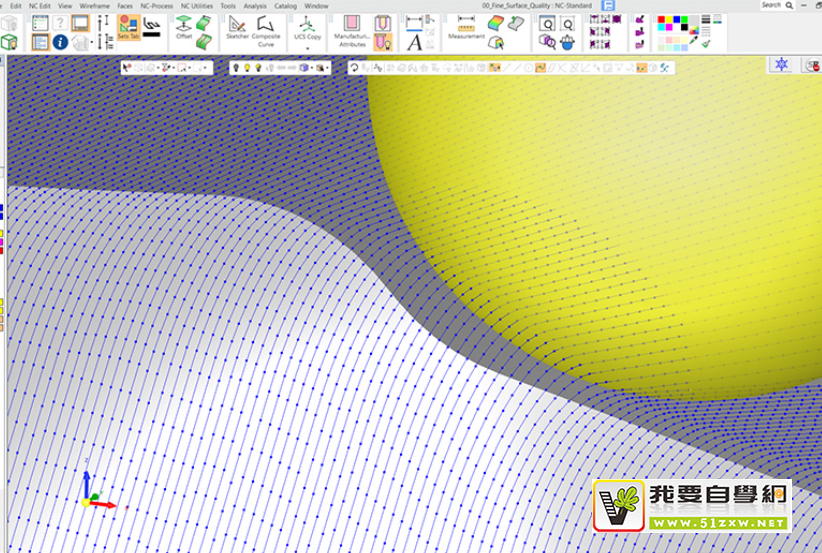The height and width of the screenshot is (553, 822).
Task: Open the Analysis menu
Action: coord(254,6)
